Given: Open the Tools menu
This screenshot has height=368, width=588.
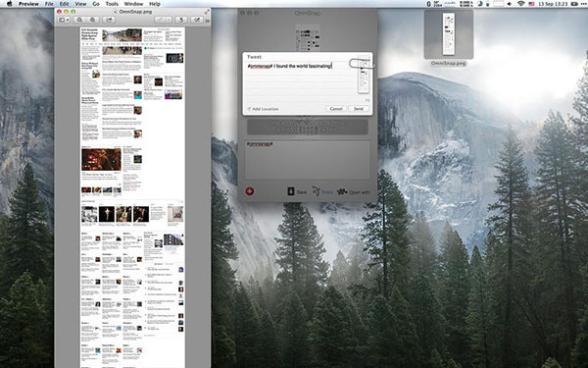Looking at the screenshot, I should (112, 4).
